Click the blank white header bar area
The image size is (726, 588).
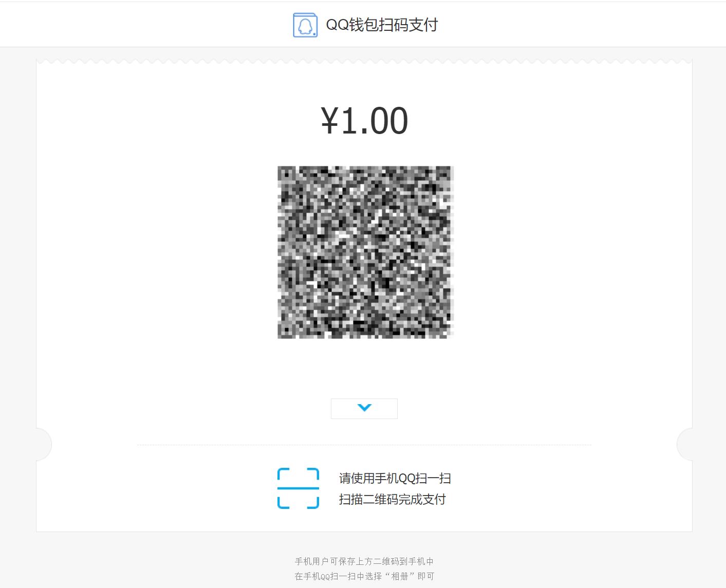click(x=565, y=25)
